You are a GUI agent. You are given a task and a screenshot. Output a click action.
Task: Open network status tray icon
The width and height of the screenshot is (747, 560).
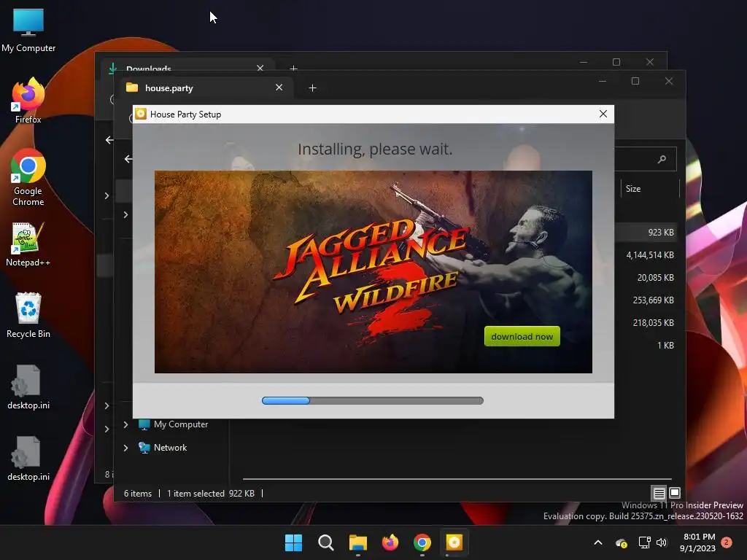(645, 542)
